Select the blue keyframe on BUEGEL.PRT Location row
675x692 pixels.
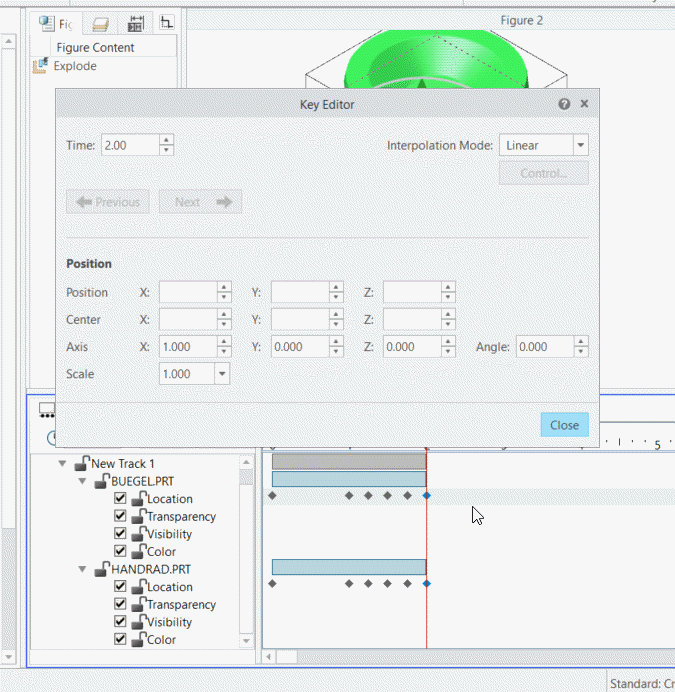427,495
